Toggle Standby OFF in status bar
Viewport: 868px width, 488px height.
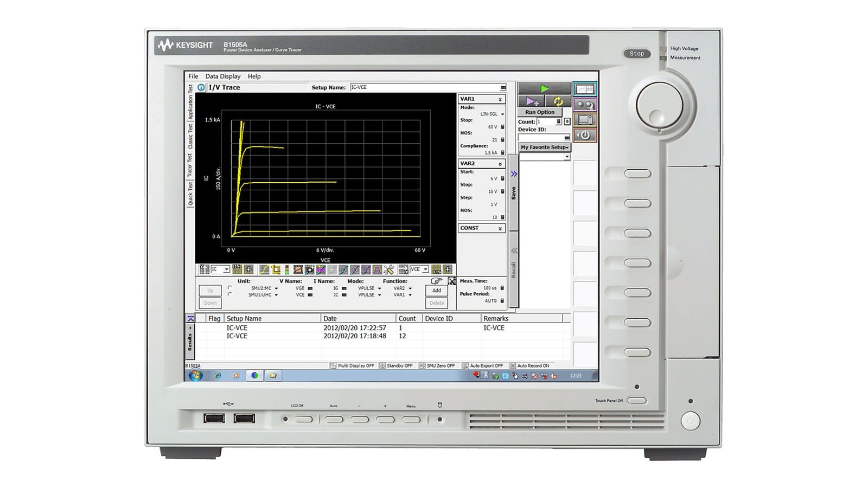coord(396,365)
